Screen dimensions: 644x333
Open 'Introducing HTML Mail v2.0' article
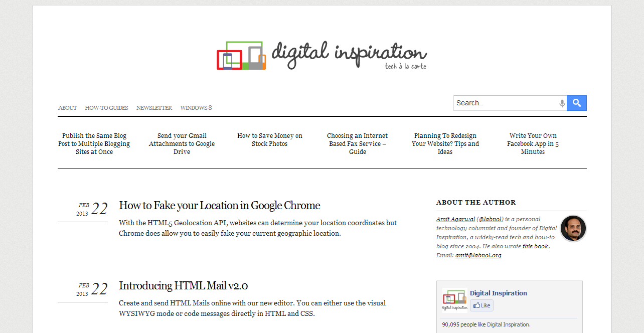184,286
